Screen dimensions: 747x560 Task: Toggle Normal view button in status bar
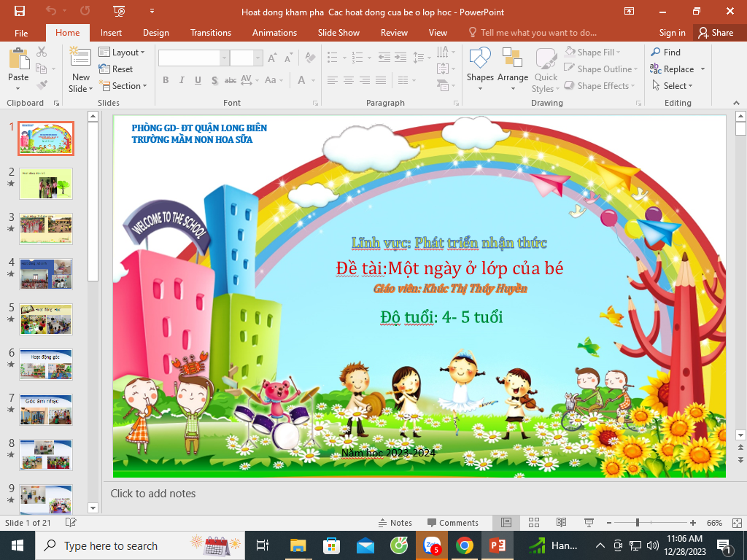pyautogui.click(x=506, y=523)
